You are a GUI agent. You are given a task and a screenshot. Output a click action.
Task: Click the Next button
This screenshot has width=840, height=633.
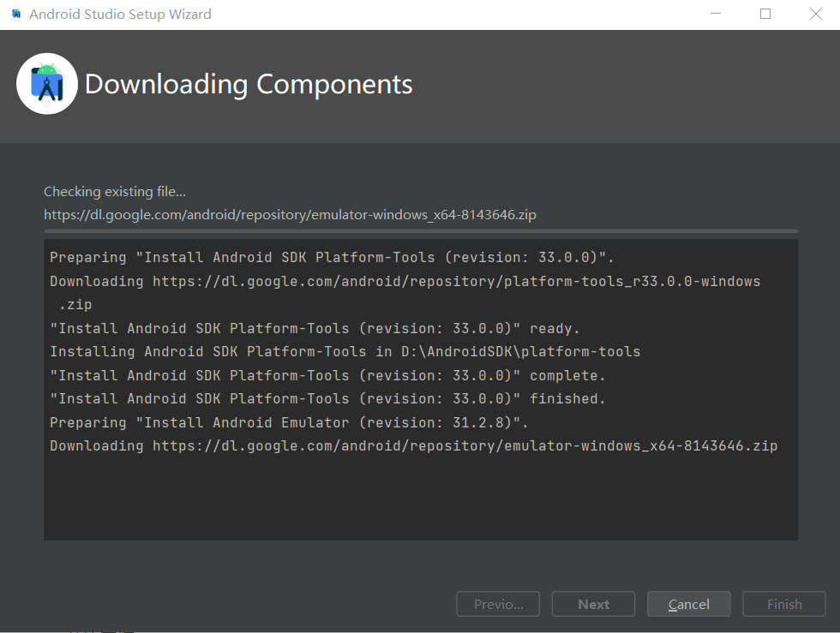click(593, 604)
